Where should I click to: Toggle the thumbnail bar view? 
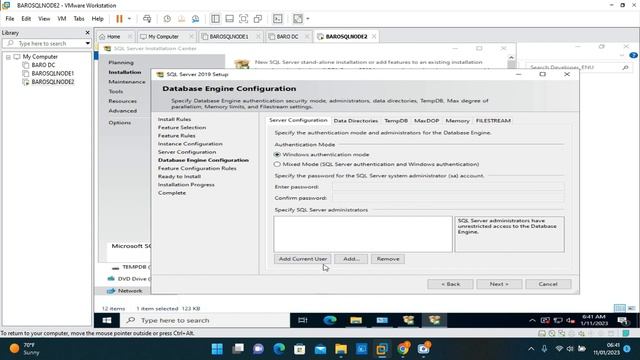pos(229,19)
